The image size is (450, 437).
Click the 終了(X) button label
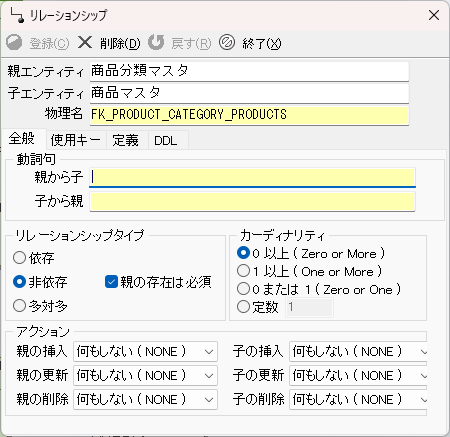pyautogui.click(x=262, y=43)
